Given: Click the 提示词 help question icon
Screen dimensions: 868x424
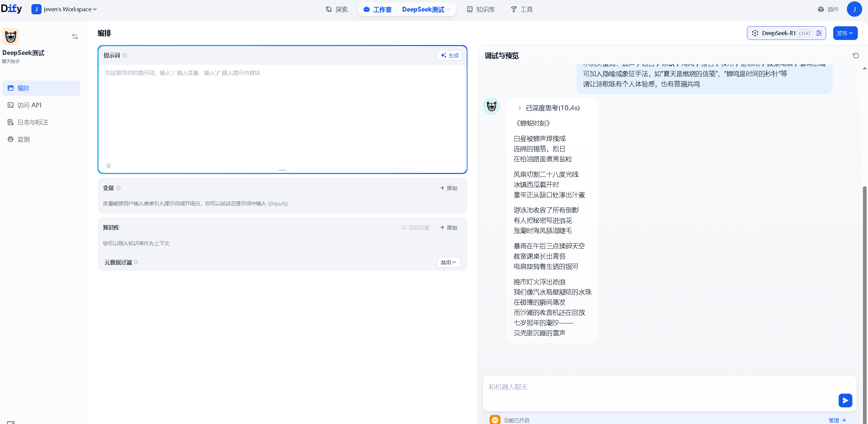Looking at the screenshot, I should (125, 56).
